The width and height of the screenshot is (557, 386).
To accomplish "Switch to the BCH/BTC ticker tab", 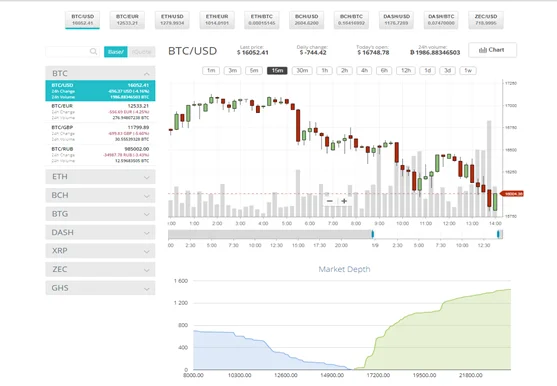I will tap(351, 20).
